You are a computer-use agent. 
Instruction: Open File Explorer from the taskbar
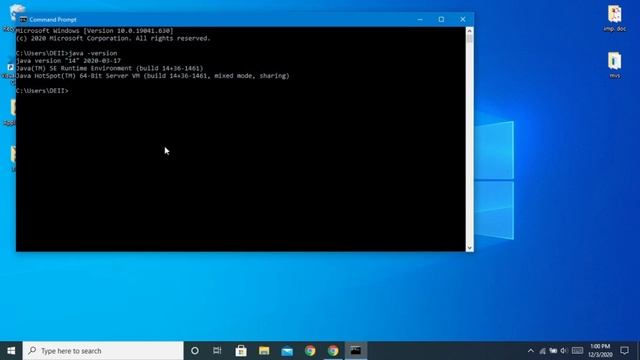click(x=264, y=351)
